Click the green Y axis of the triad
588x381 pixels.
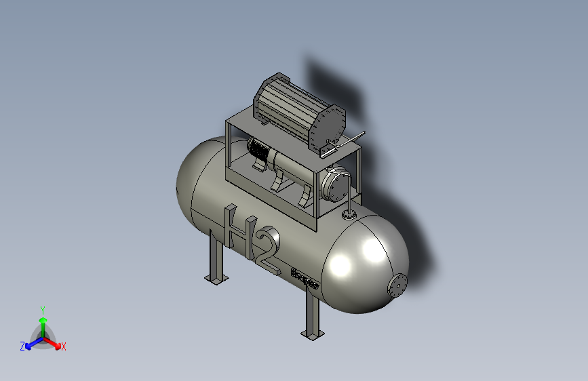(x=43, y=327)
